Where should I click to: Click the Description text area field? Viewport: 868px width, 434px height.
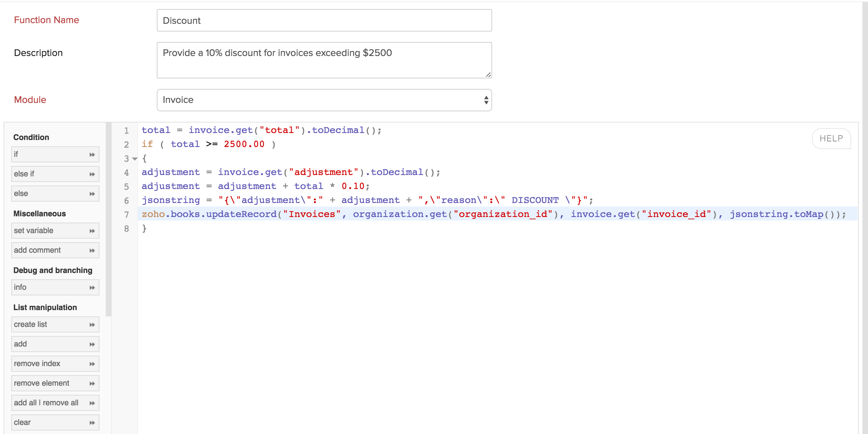pos(323,60)
